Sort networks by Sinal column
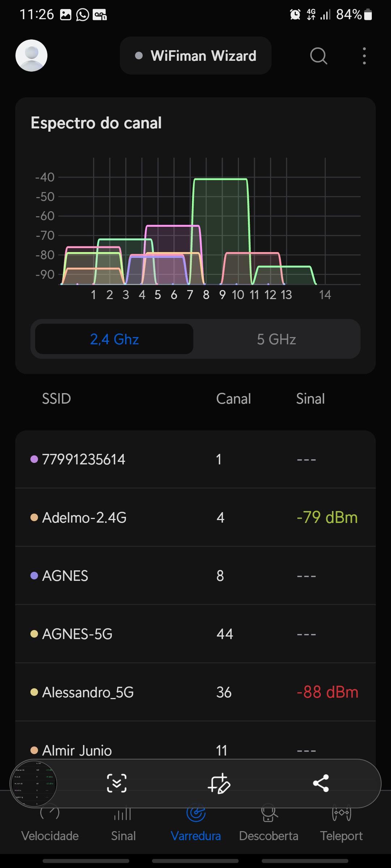 tap(310, 399)
